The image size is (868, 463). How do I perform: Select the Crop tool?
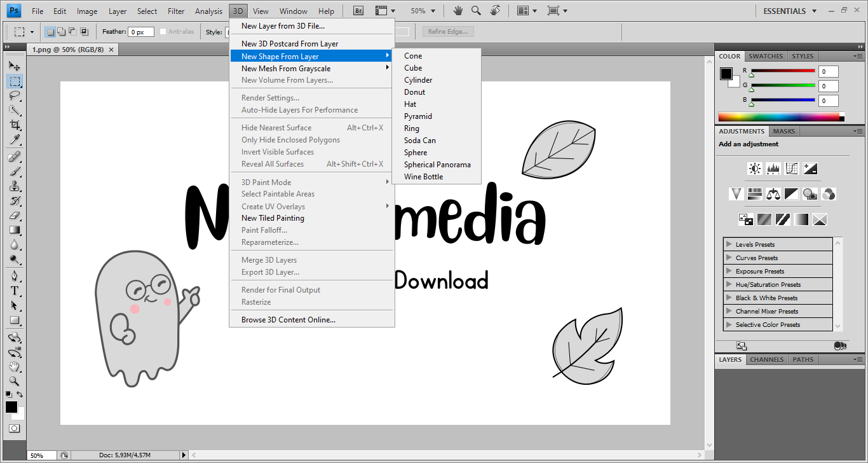(x=14, y=125)
